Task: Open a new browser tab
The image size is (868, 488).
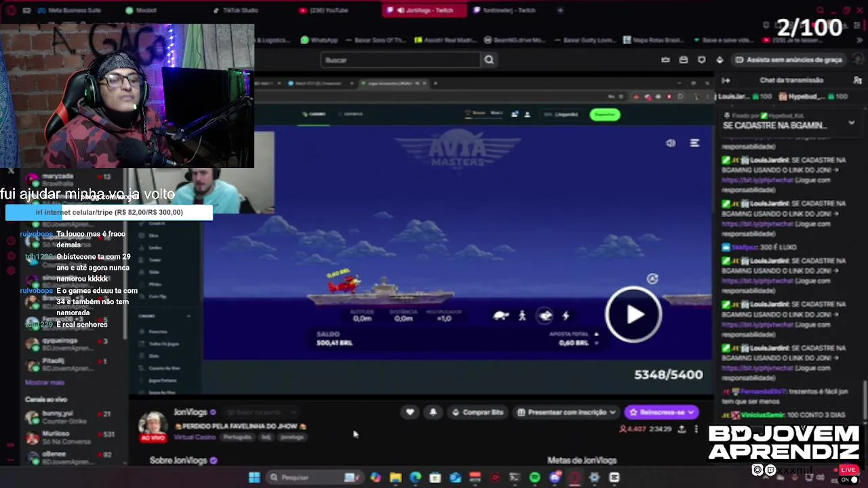Action: [x=560, y=10]
